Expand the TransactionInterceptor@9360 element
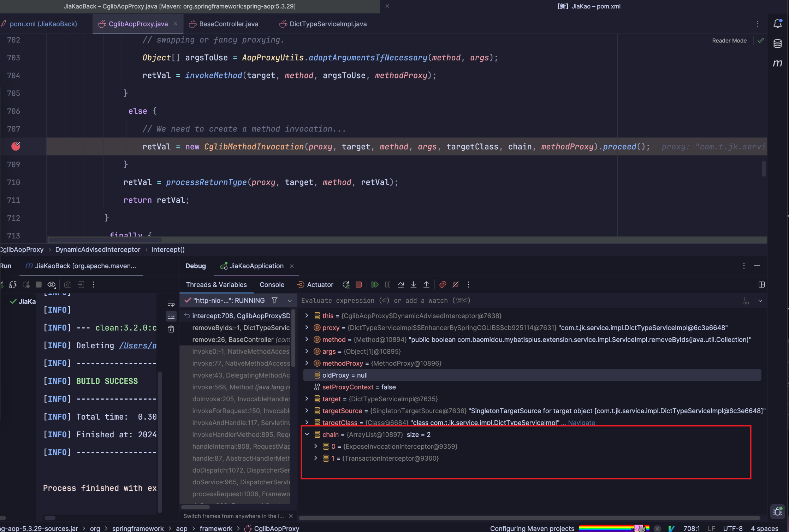 pyautogui.click(x=316, y=458)
